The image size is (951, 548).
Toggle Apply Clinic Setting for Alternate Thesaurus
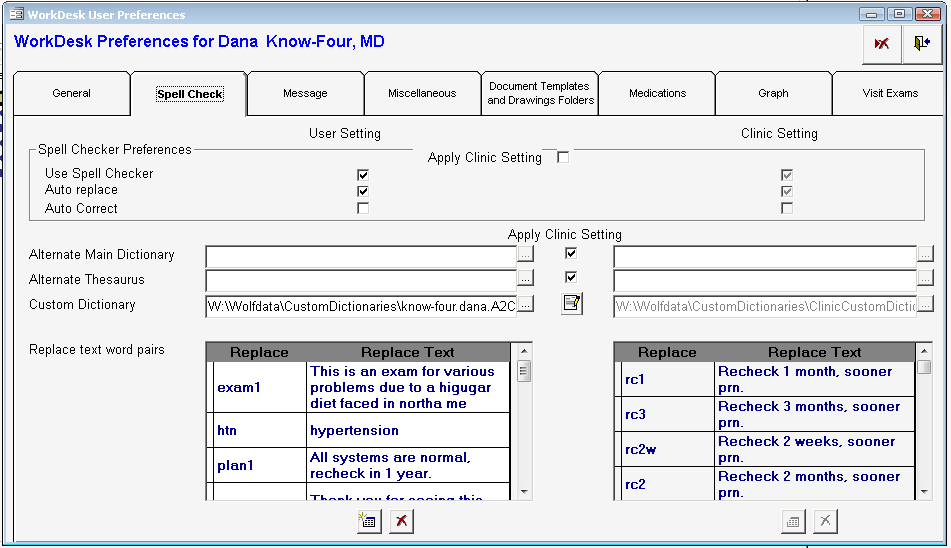tap(571, 277)
